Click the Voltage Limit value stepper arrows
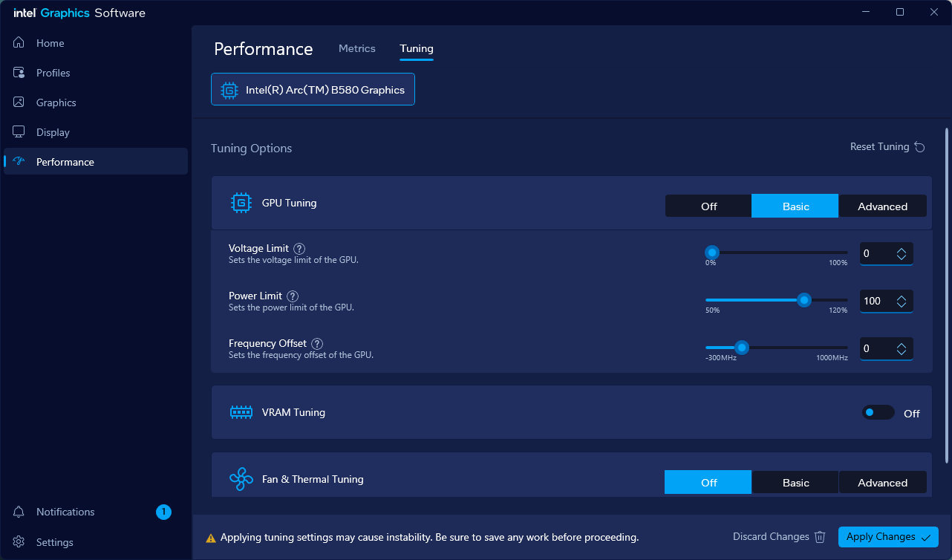 coord(902,254)
